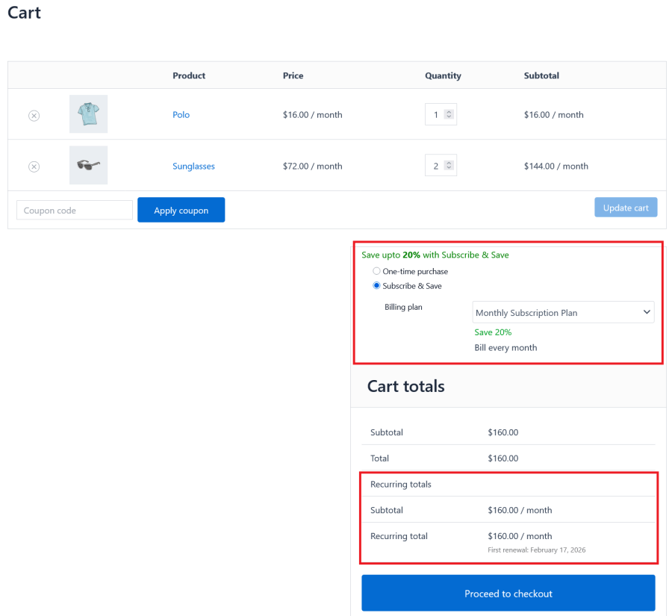Click the Coupon code input field
Viewport: 672px width, 616px height.
75,211
